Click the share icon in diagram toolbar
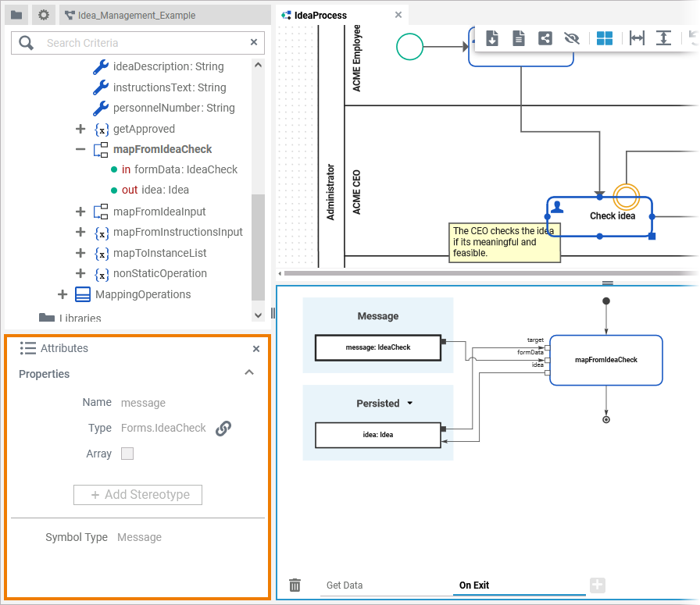Image resolution: width=700 pixels, height=605 pixels. click(x=545, y=38)
